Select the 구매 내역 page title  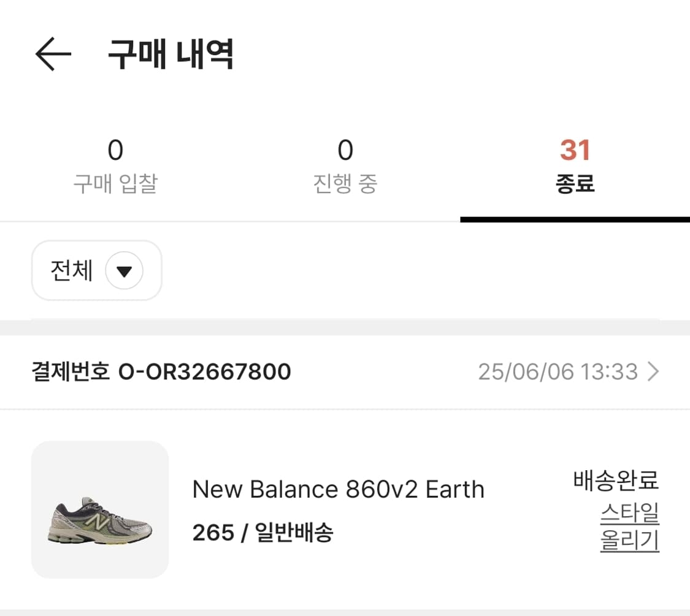point(169,54)
